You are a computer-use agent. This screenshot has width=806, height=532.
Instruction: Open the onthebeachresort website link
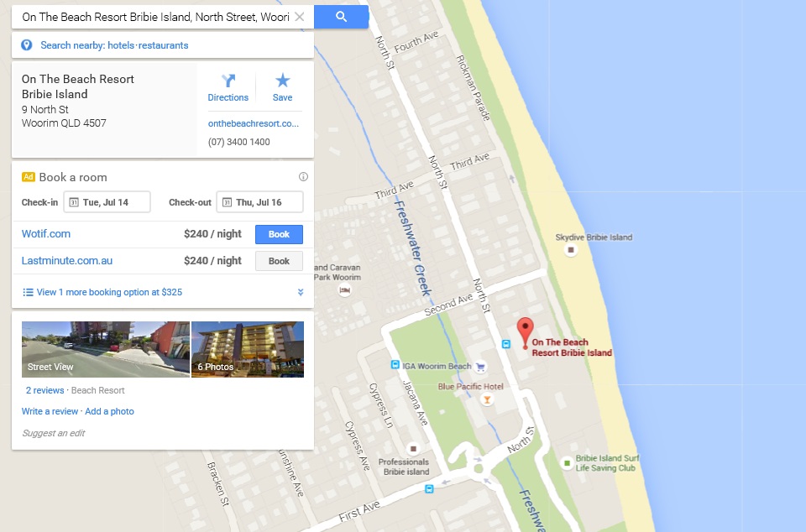(254, 123)
